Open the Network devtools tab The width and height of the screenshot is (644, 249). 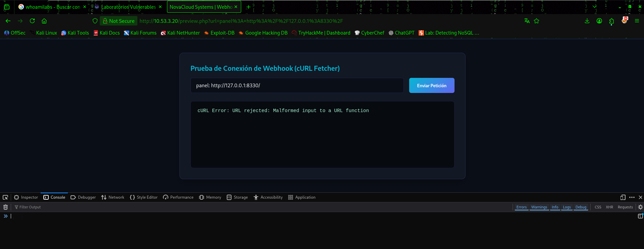[x=113, y=197]
